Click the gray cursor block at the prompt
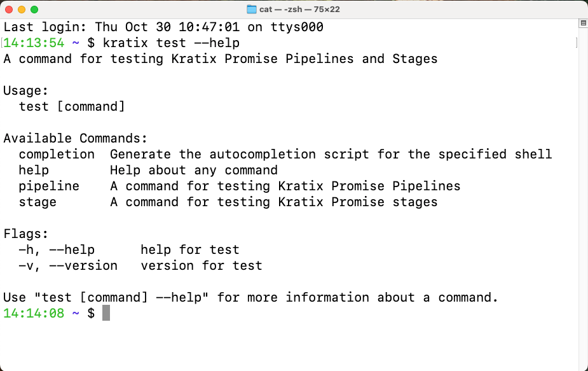Viewport: 588px width, 371px height. point(106,313)
